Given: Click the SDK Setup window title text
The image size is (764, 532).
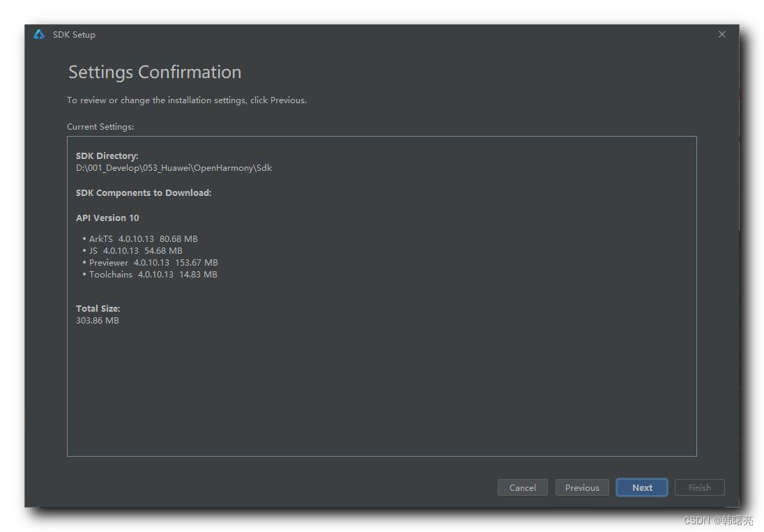Looking at the screenshot, I should 74,35.
